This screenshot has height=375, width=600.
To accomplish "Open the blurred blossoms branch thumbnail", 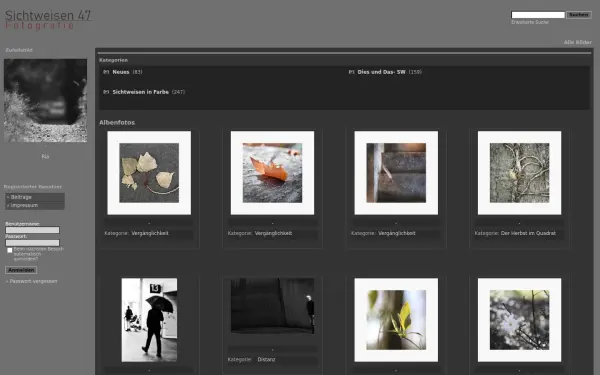I will [519, 320].
